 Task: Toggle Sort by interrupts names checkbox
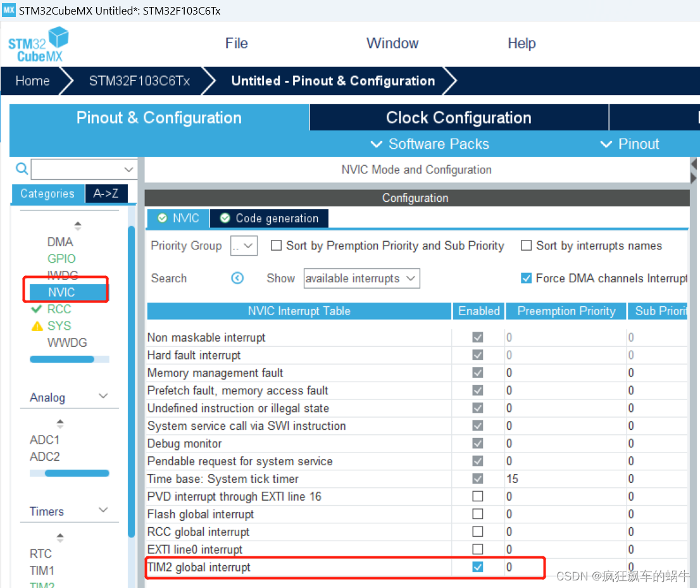click(527, 246)
